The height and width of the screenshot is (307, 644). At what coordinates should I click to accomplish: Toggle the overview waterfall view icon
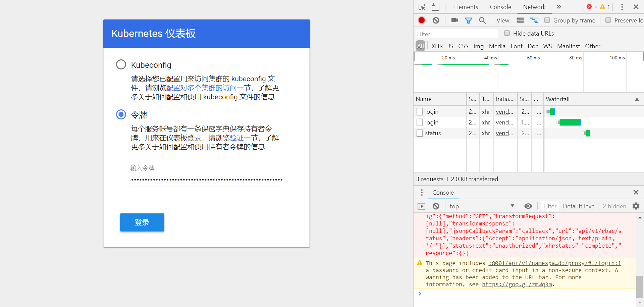coord(534,20)
